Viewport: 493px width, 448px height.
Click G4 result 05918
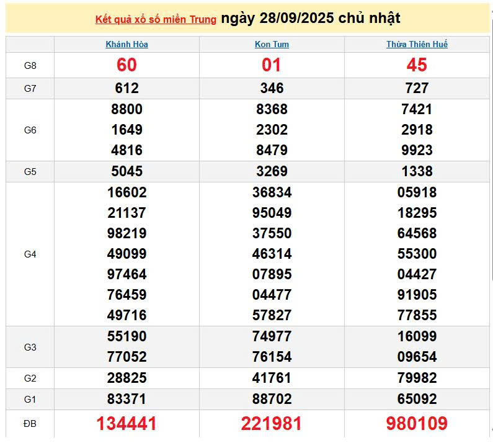(417, 192)
